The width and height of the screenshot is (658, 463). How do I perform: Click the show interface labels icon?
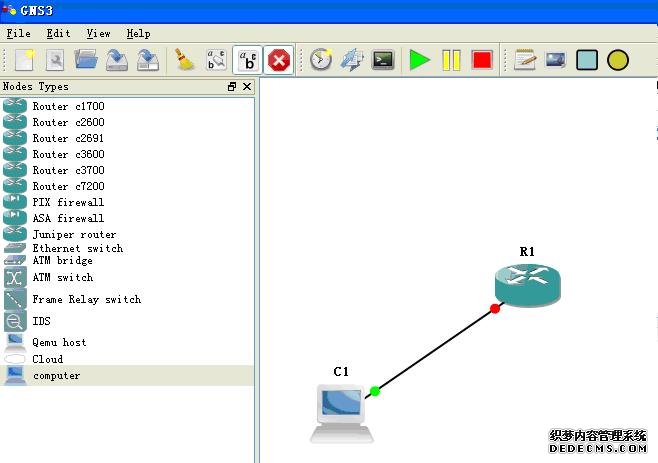[216, 60]
